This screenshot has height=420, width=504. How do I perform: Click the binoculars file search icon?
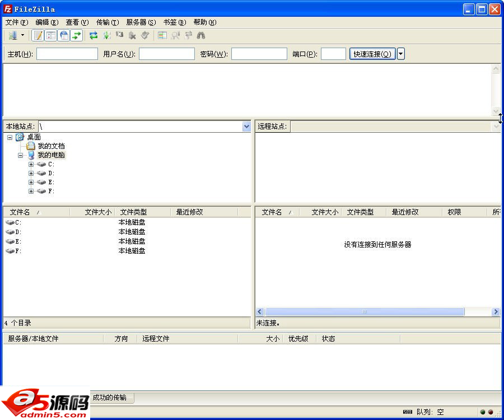(201, 35)
